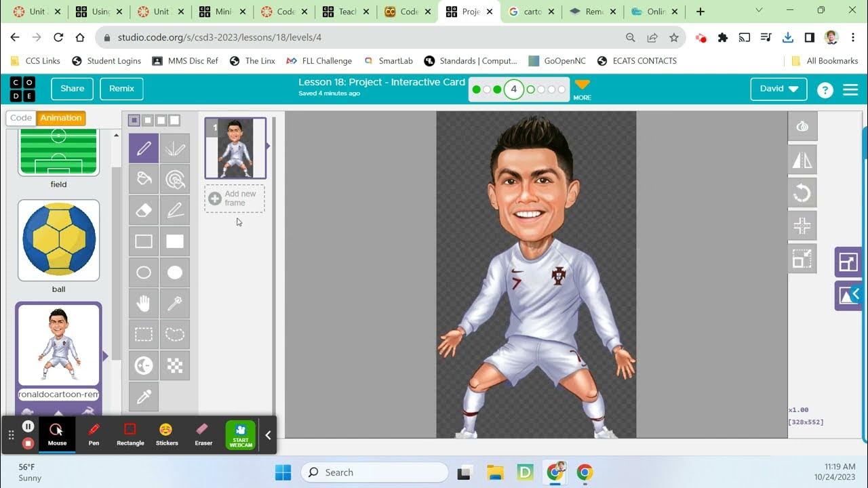868x488 pixels.
Task: Select the lasso selection tool
Action: click(175, 334)
